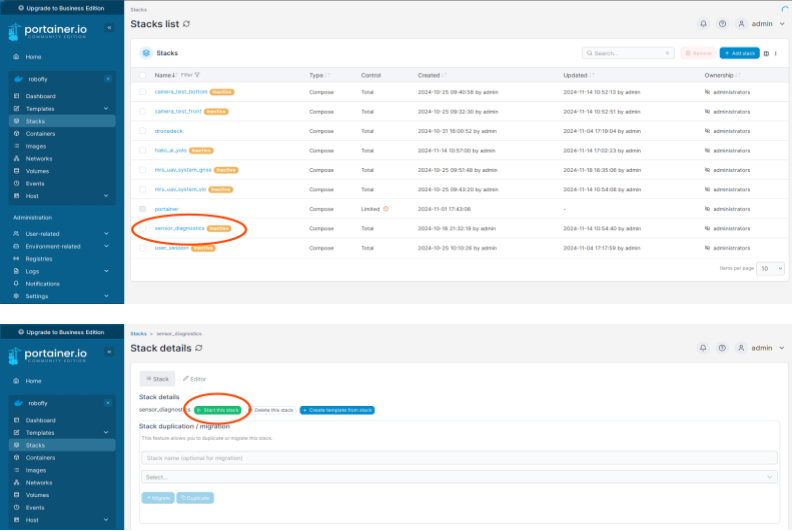Sort the table by the Type column
Screen dimensions: 792x531
319,75
